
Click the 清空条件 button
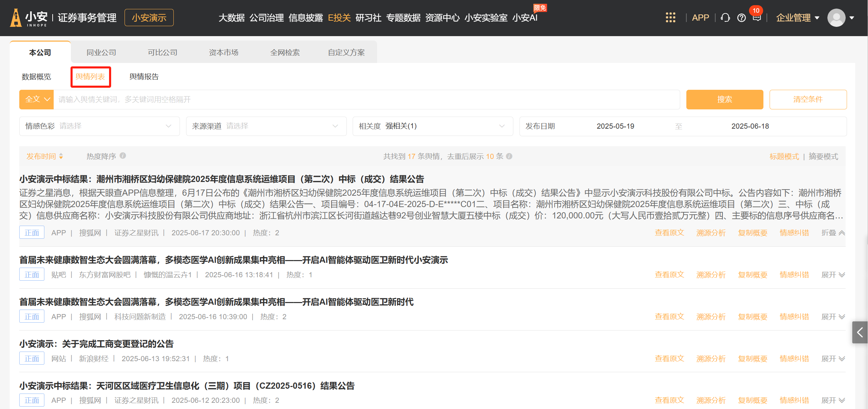click(808, 99)
